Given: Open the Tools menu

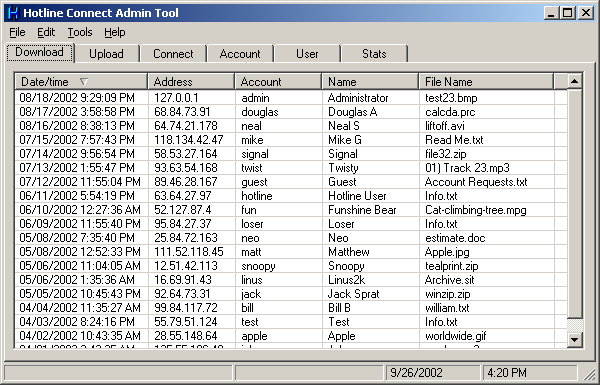Looking at the screenshot, I should tap(80, 33).
